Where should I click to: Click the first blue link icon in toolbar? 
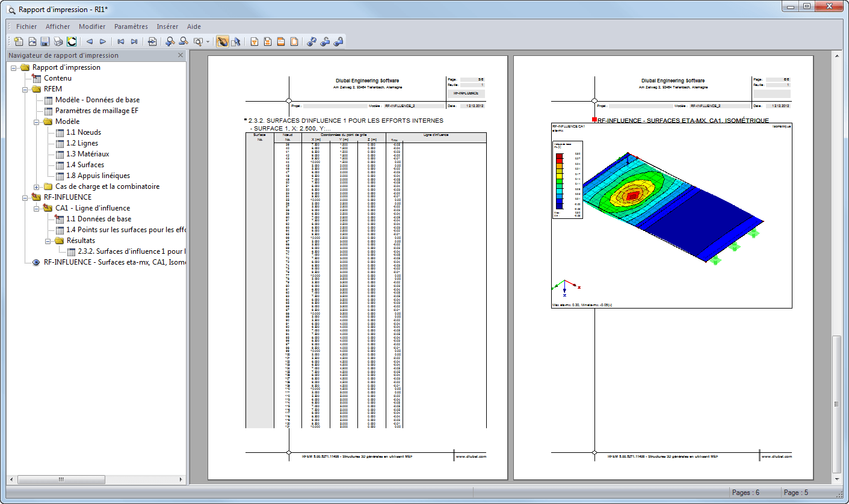tap(312, 41)
